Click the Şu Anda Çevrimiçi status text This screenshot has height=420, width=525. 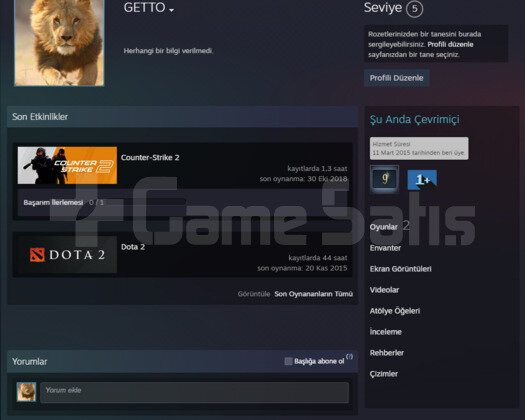tap(415, 120)
